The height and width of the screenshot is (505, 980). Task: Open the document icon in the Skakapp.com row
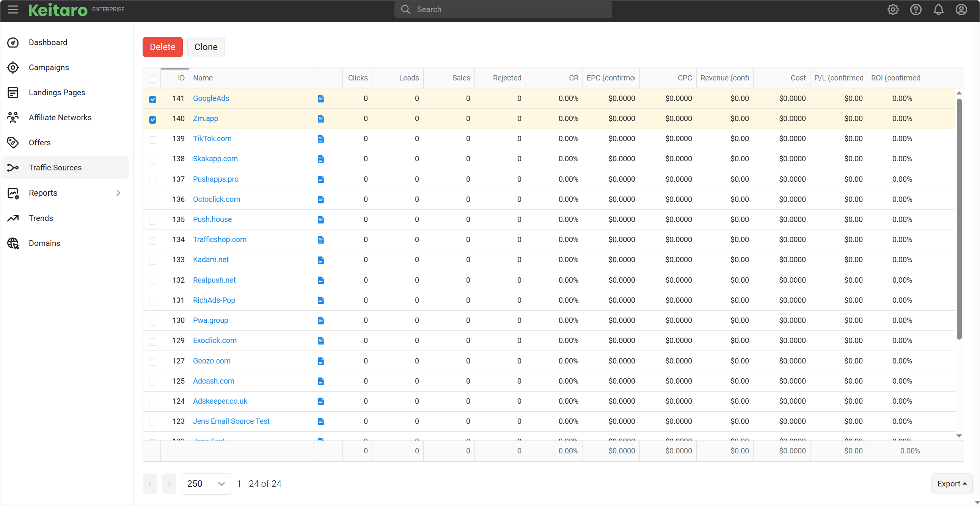321,159
